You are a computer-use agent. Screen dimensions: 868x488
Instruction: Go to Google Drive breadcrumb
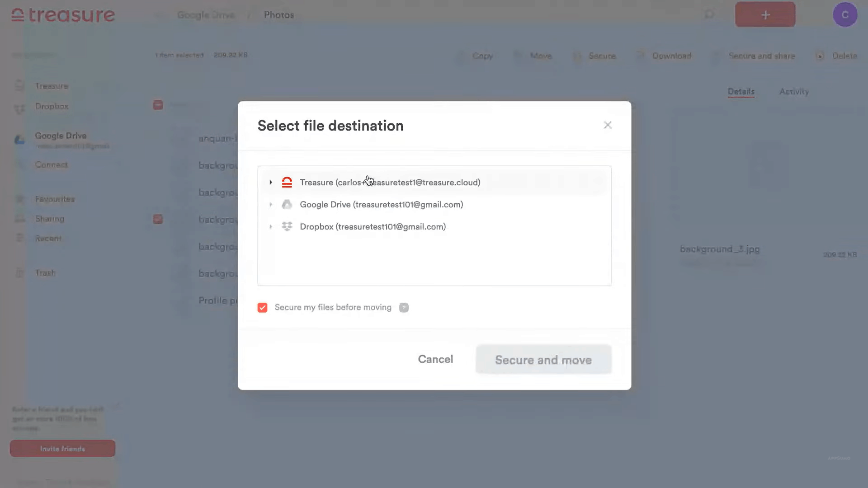tap(206, 15)
